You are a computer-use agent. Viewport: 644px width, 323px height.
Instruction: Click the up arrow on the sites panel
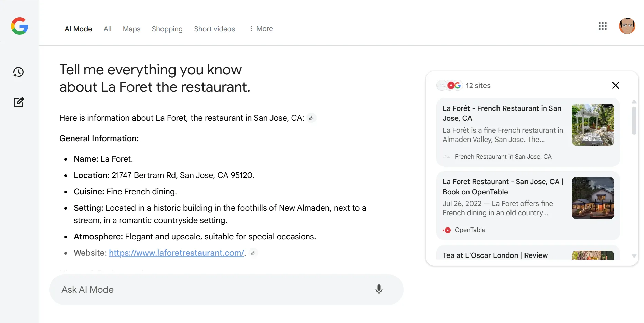[x=634, y=102]
